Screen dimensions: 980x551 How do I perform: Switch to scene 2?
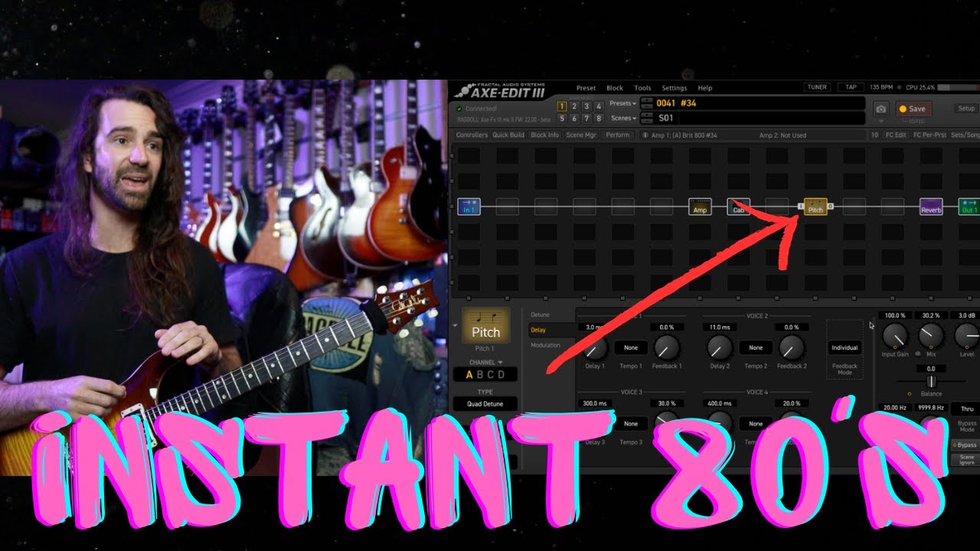click(574, 107)
